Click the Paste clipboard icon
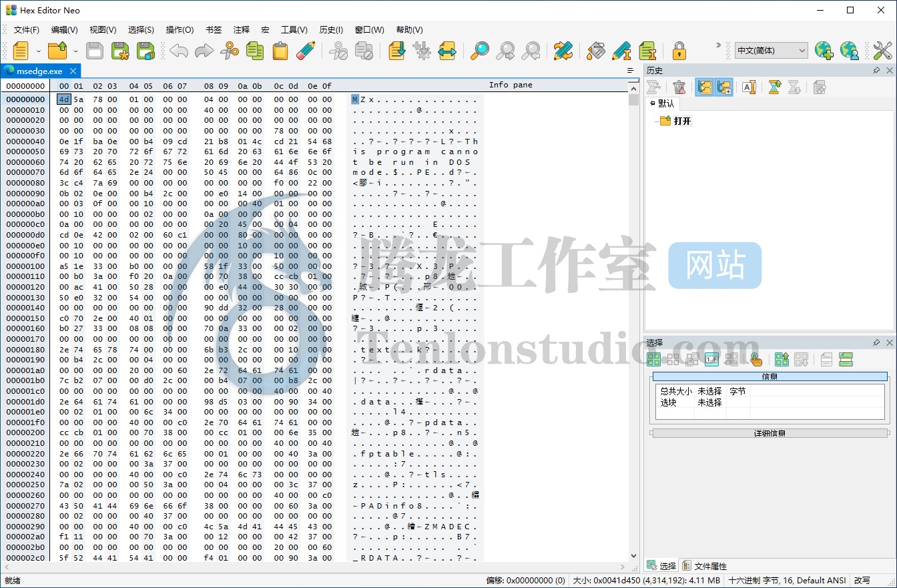This screenshot has width=897, height=588. (x=280, y=51)
